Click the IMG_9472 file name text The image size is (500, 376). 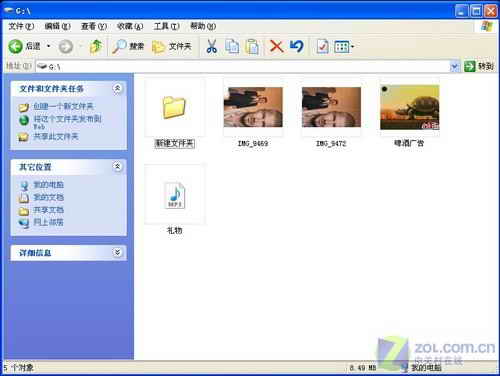coord(331,144)
